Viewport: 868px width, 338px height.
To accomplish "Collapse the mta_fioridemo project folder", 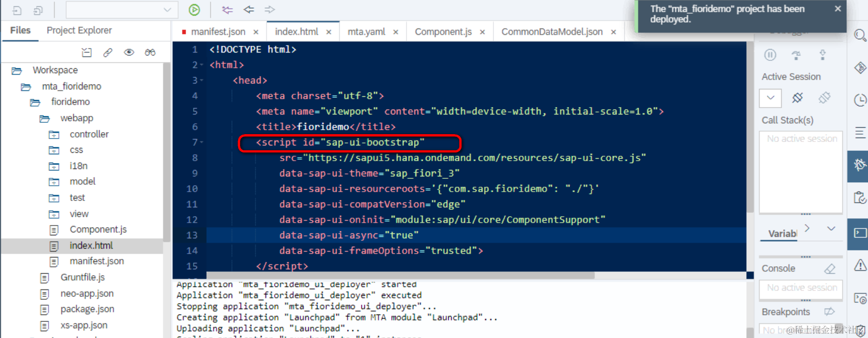I will coord(26,87).
